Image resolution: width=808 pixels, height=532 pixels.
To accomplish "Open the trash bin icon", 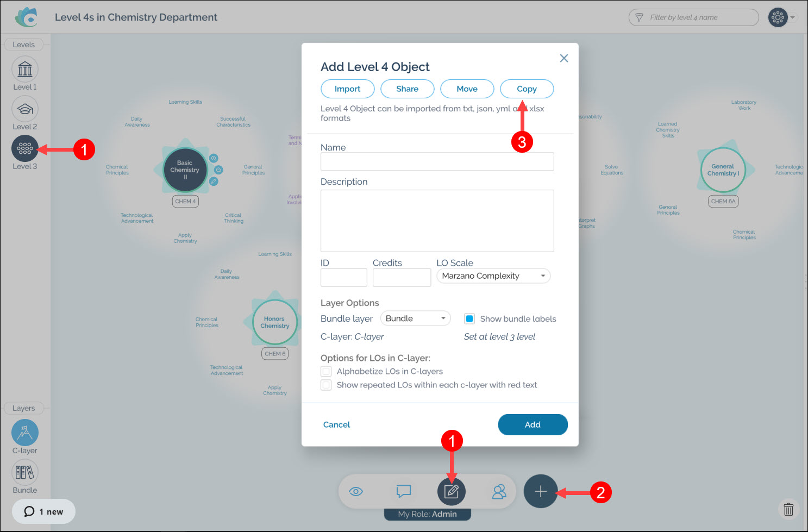I will coord(788,509).
